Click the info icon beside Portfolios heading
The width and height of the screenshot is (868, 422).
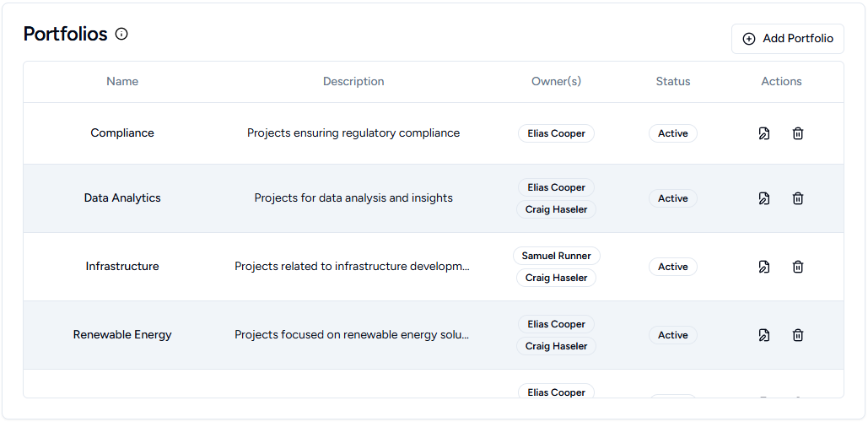tap(121, 35)
